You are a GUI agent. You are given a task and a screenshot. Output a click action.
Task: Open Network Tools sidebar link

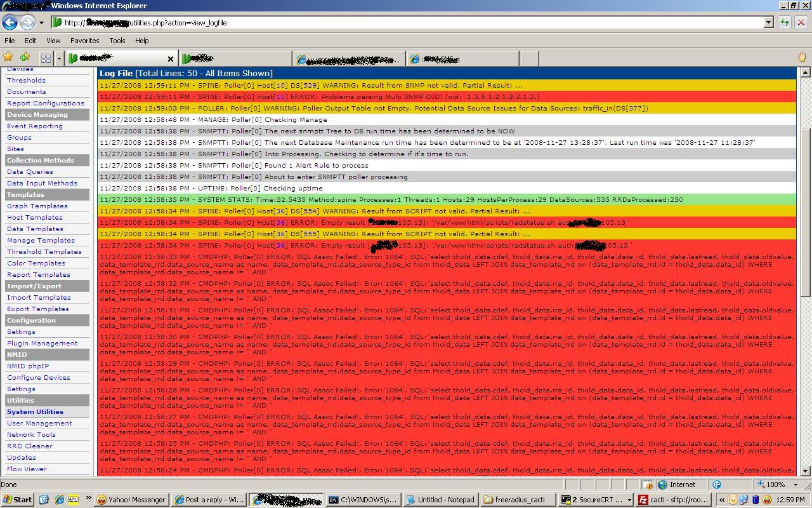[x=31, y=435]
